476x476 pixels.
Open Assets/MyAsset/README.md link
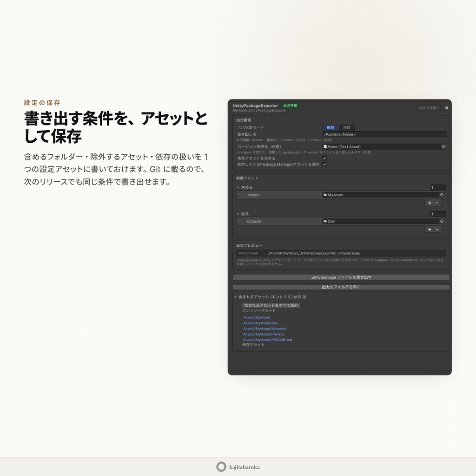click(x=267, y=340)
